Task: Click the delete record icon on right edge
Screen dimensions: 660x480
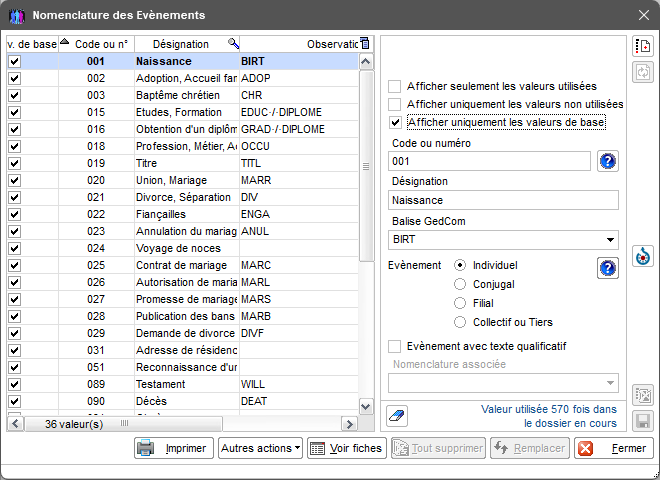Action: [x=643, y=395]
